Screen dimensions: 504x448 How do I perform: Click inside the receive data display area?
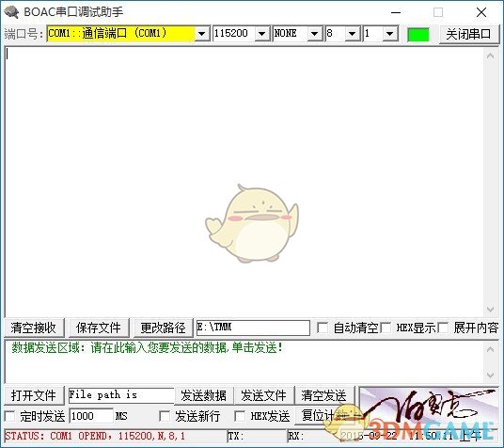(x=244, y=182)
